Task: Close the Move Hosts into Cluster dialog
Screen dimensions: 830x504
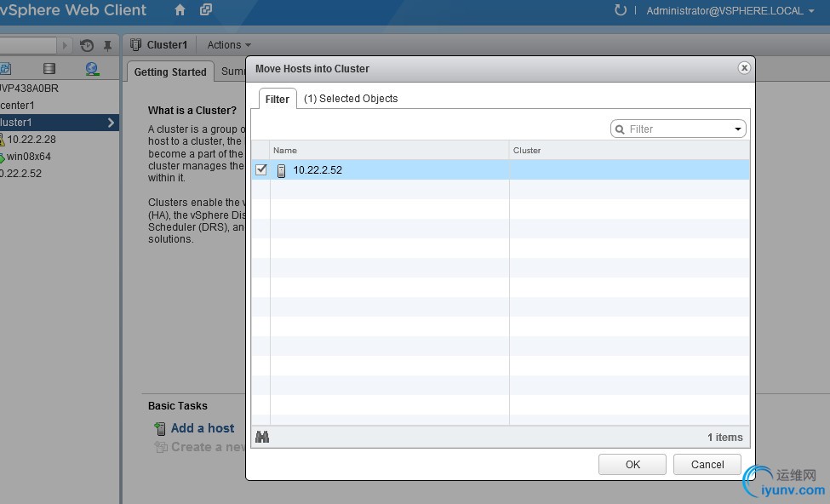Action: point(744,68)
